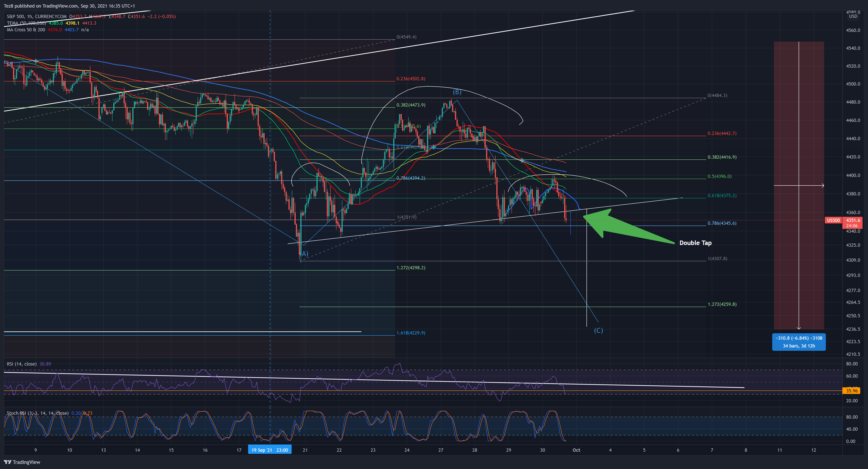Screen dimensions: 868x469
Task: Click the 40.00 label on Stoch RSI axis
Action: click(x=851, y=429)
